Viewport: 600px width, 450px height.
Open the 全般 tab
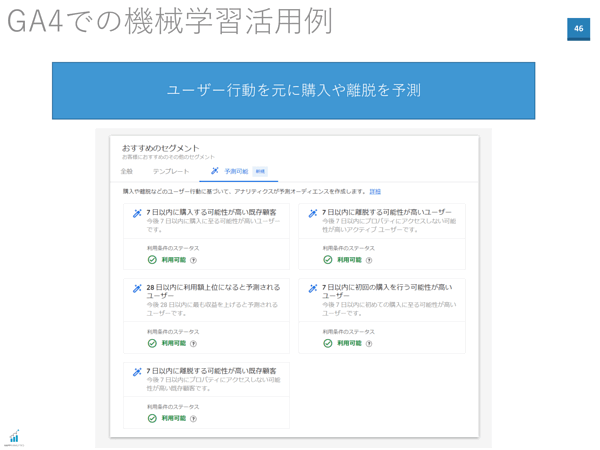coord(127,171)
